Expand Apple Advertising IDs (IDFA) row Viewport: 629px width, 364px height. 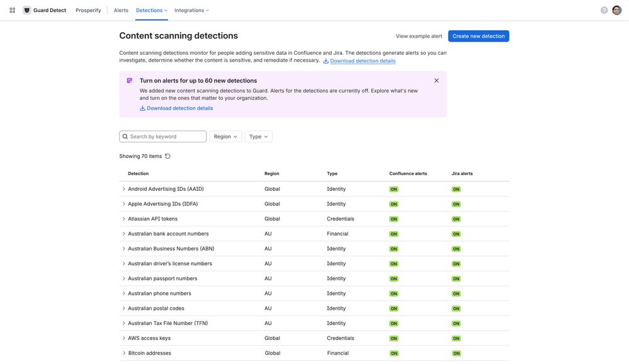tap(123, 204)
